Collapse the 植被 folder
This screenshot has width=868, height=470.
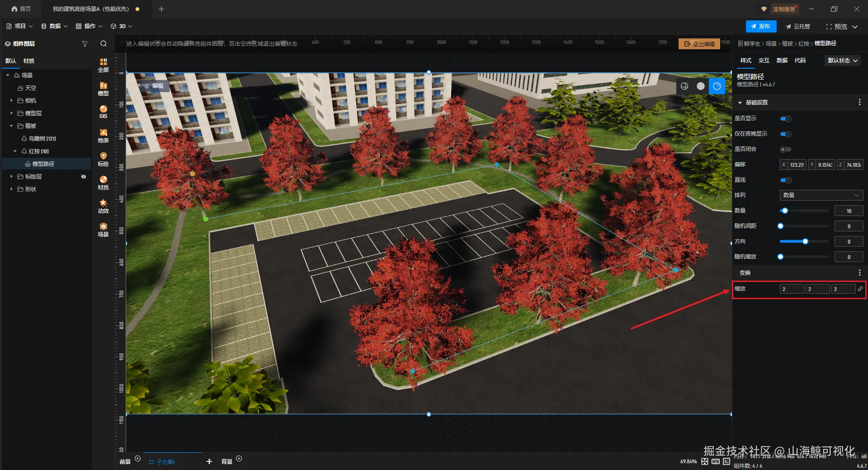(x=11, y=126)
